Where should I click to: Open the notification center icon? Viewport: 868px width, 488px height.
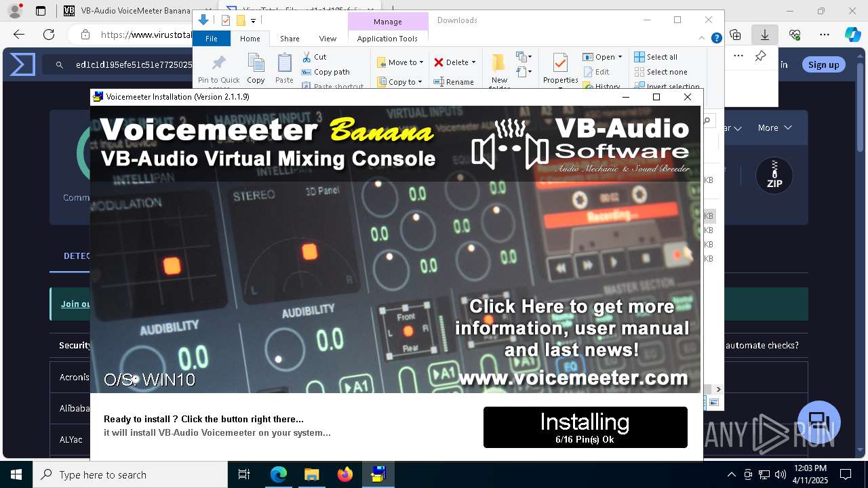pyautogui.click(x=846, y=474)
